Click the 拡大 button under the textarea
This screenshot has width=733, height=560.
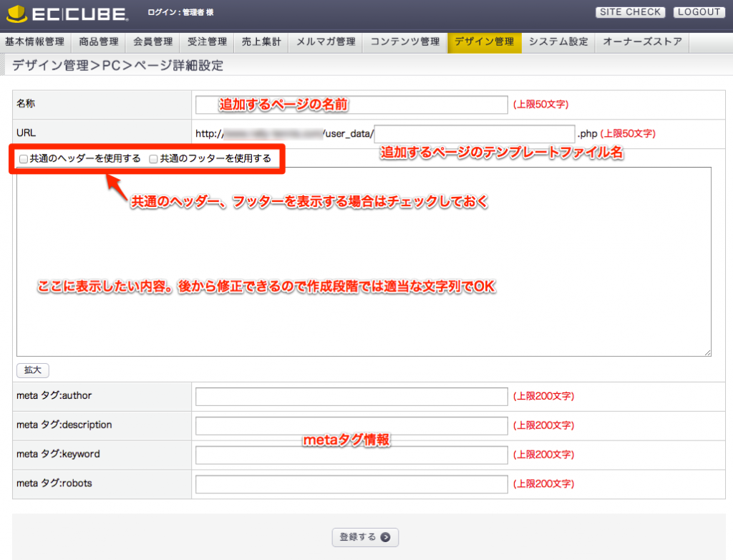[x=33, y=370]
